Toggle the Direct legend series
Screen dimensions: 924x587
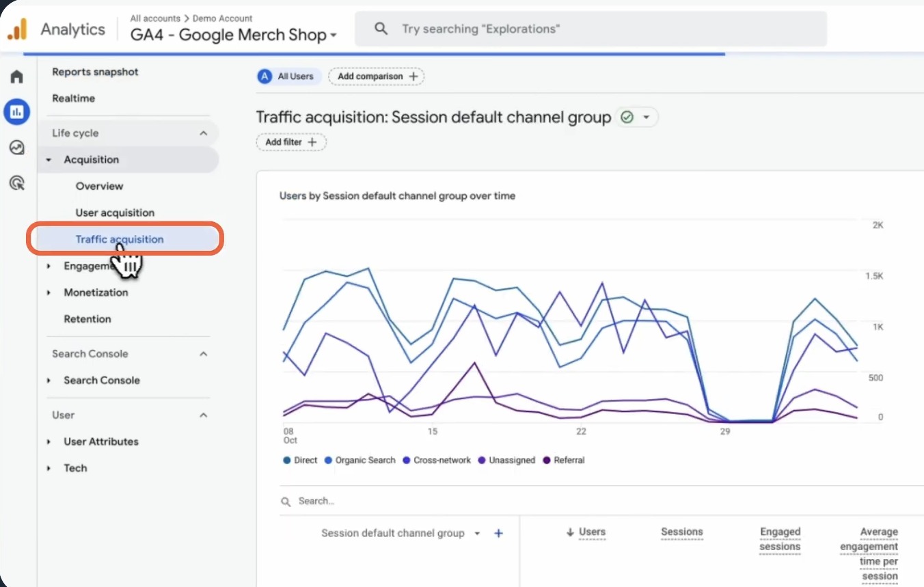(301, 461)
